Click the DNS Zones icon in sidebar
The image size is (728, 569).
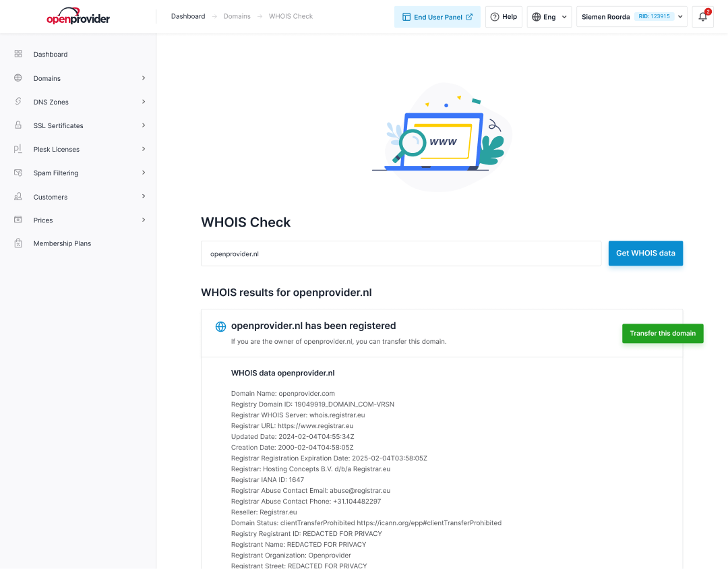tap(18, 101)
